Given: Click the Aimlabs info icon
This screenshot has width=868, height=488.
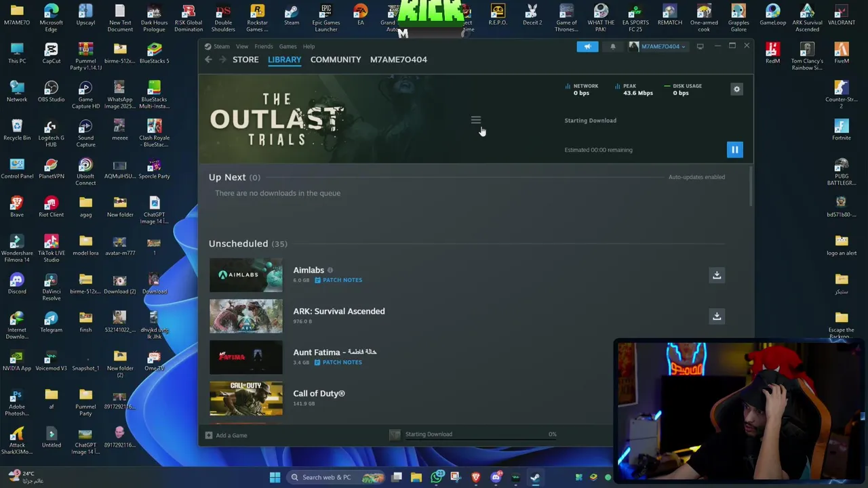Looking at the screenshot, I should (x=330, y=270).
